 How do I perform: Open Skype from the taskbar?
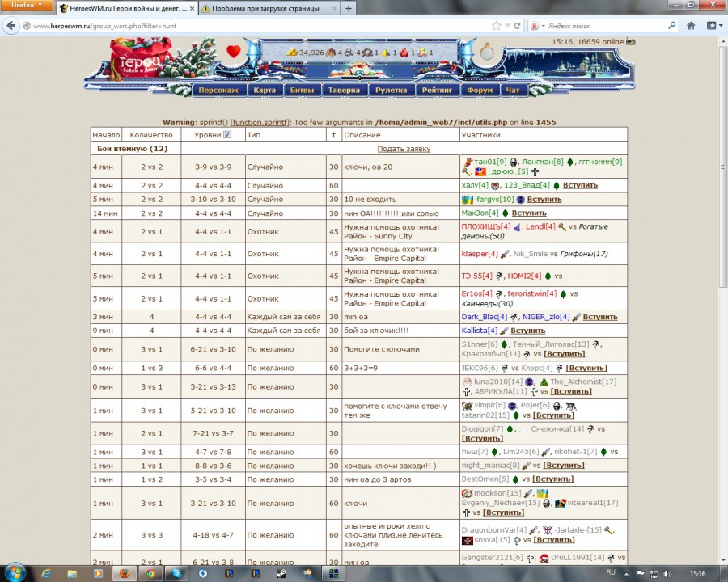point(176,573)
